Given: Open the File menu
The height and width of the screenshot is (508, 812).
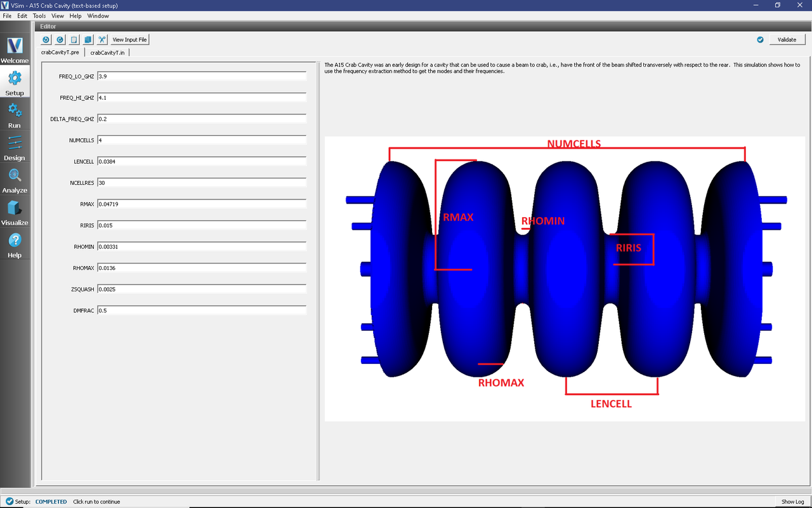Looking at the screenshot, I should pos(7,16).
